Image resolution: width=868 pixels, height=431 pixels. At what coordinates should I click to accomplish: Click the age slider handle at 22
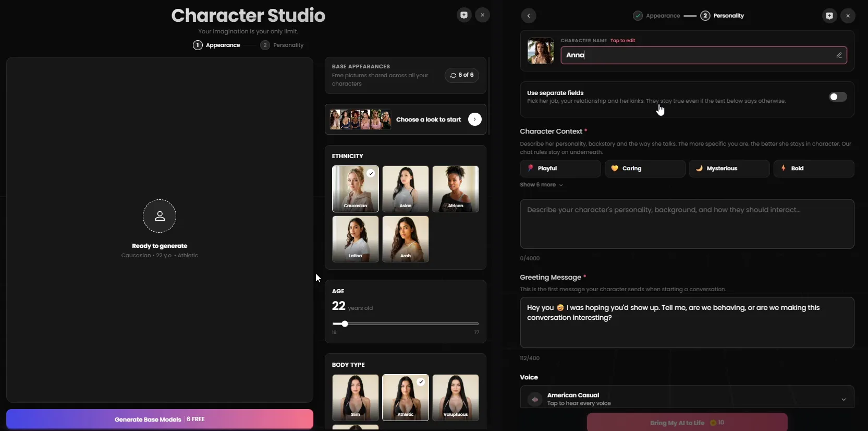tap(345, 324)
